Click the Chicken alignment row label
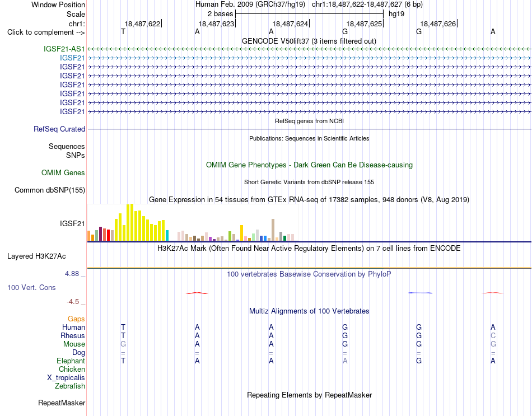This screenshot has height=416, width=532. pyautogui.click(x=72, y=369)
